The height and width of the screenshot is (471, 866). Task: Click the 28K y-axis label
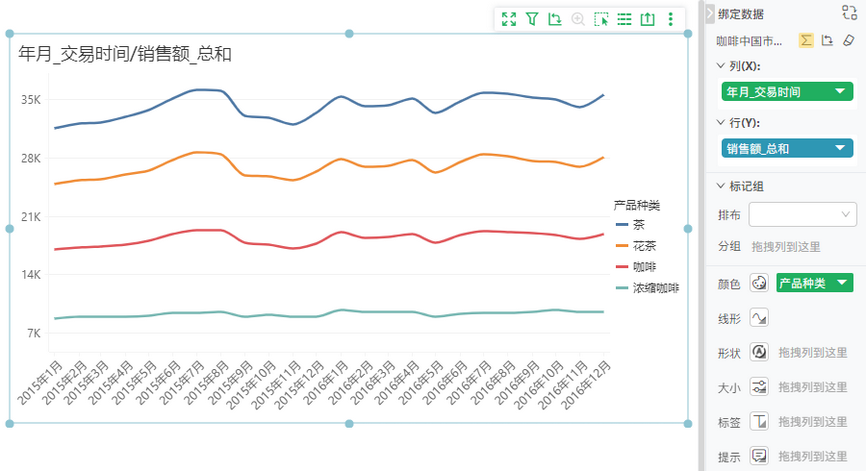tap(31, 158)
